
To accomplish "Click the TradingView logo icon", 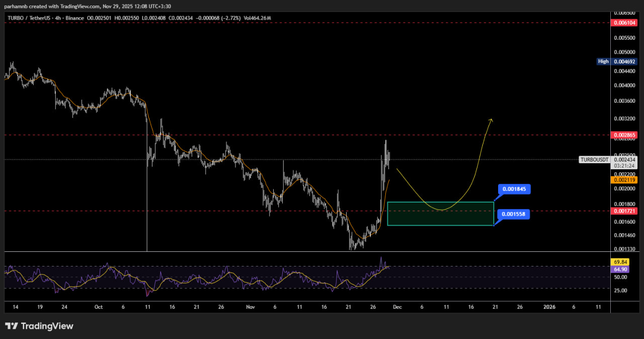I will [x=11, y=326].
